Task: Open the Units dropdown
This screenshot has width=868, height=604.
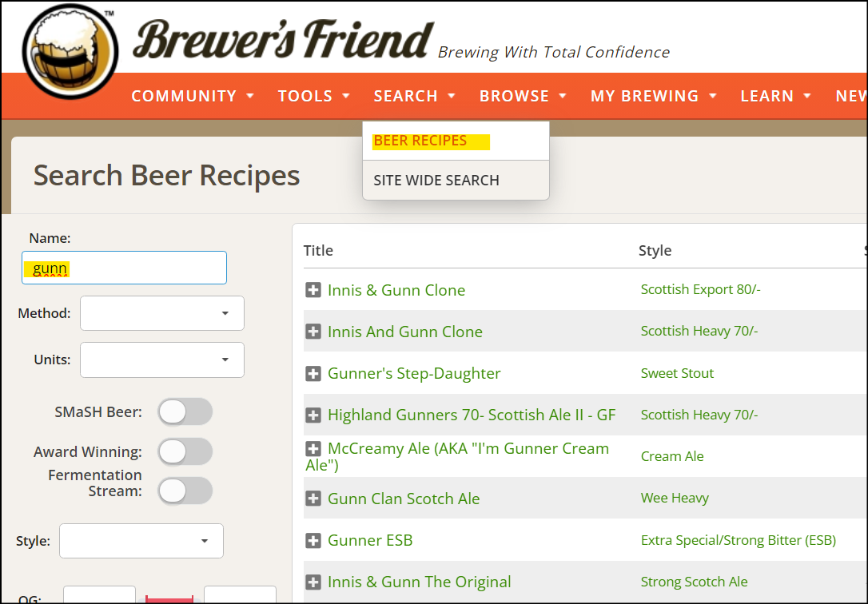Action: click(162, 360)
